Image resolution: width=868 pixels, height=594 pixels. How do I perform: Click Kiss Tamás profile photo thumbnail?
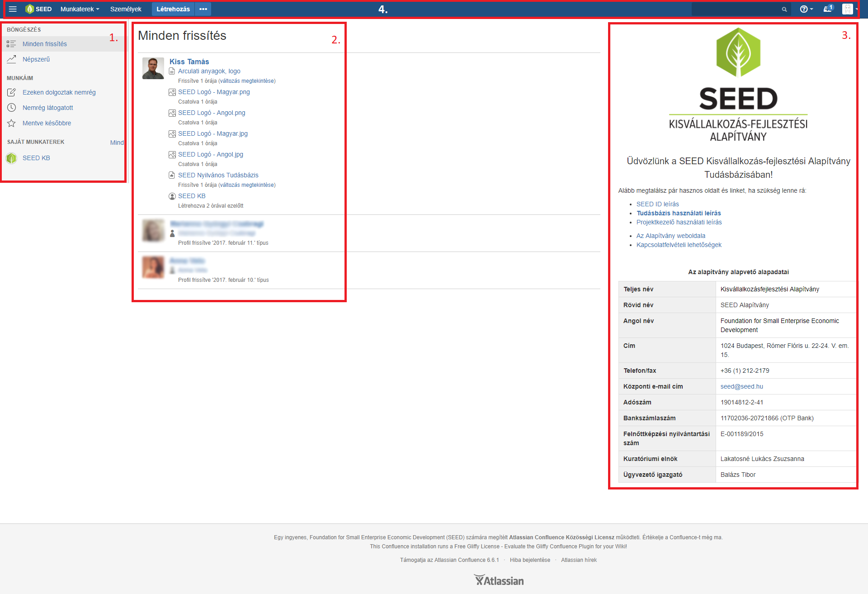[x=153, y=68]
